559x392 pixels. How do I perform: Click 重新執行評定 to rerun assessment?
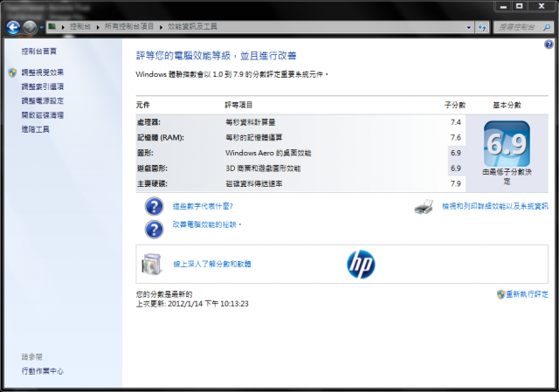(x=527, y=294)
